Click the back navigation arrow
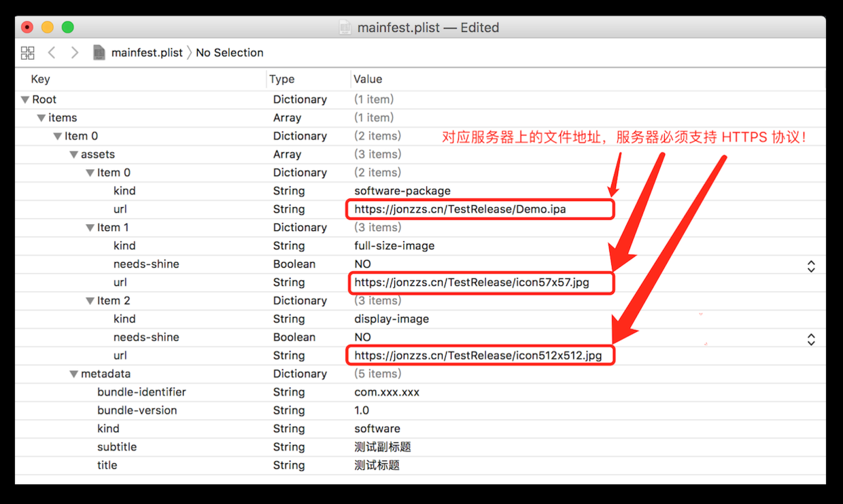Image resolution: width=843 pixels, height=504 pixels. click(x=52, y=52)
